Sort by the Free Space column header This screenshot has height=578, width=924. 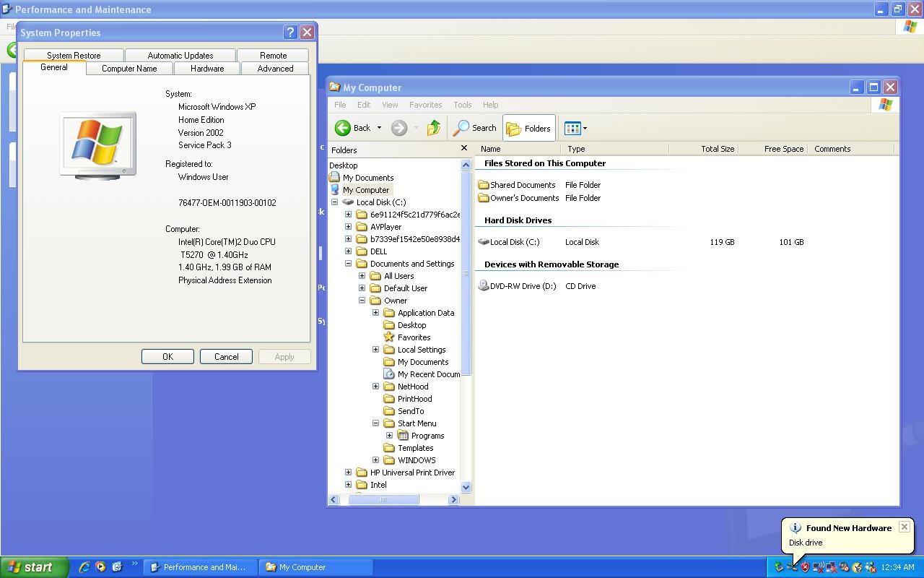pos(774,149)
